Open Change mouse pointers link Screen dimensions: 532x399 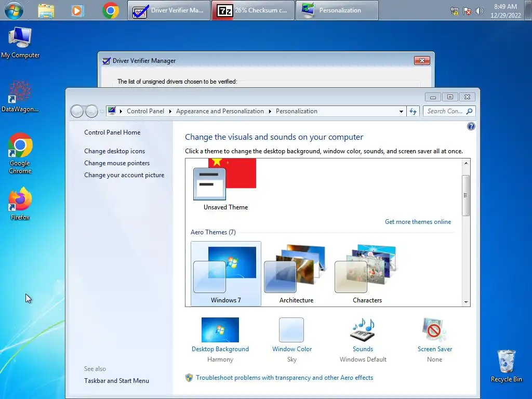(x=117, y=163)
